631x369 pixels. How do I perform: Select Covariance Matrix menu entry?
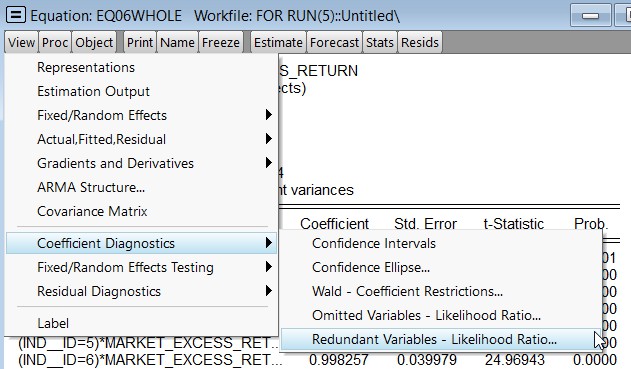tap(141, 211)
